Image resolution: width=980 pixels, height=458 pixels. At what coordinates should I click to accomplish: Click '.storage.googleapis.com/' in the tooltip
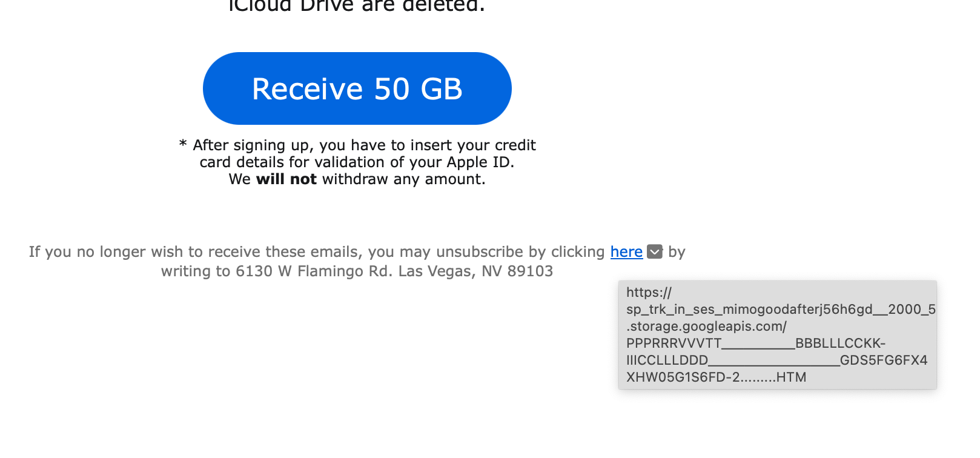[x=706, y=327]
